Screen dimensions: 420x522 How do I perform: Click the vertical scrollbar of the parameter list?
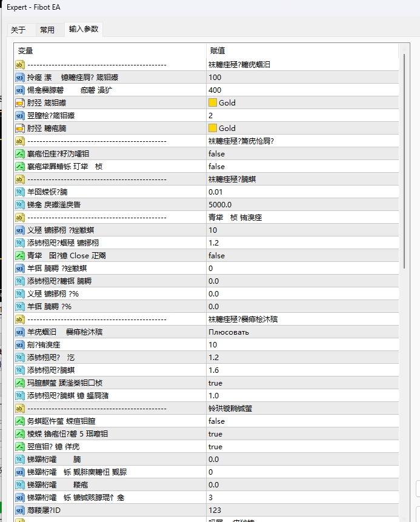(x=404, y=161)
